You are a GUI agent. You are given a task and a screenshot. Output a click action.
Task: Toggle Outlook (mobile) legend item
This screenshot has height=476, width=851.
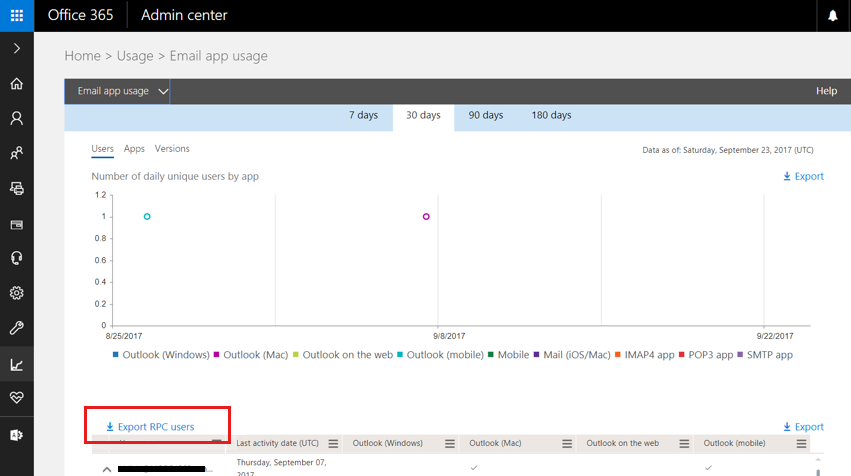click(x=440, y=355)
